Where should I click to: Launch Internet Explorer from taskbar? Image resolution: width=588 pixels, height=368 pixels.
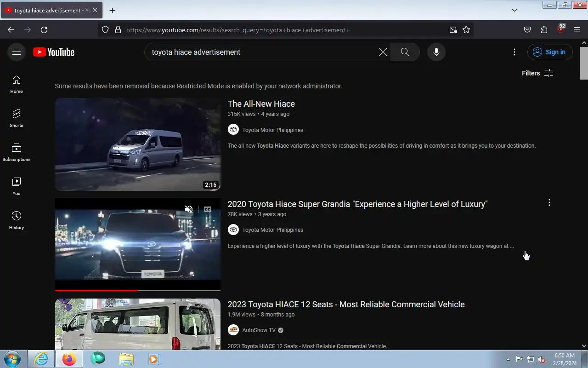(41, 359)
